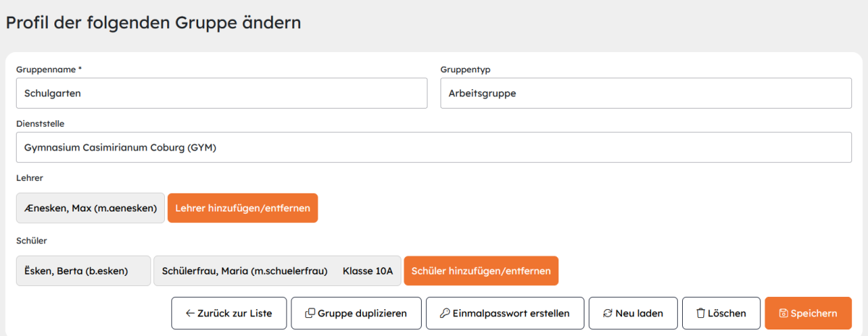Go back with Zurück zur Liste
Screen dimensions: 868x336
tap(229, 314)
